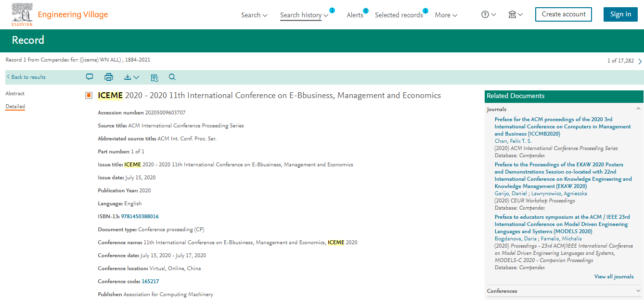Click the Publication Year 2020 field
The width and height of the screenshot is (644, 300).
click(x=124, y=190)
